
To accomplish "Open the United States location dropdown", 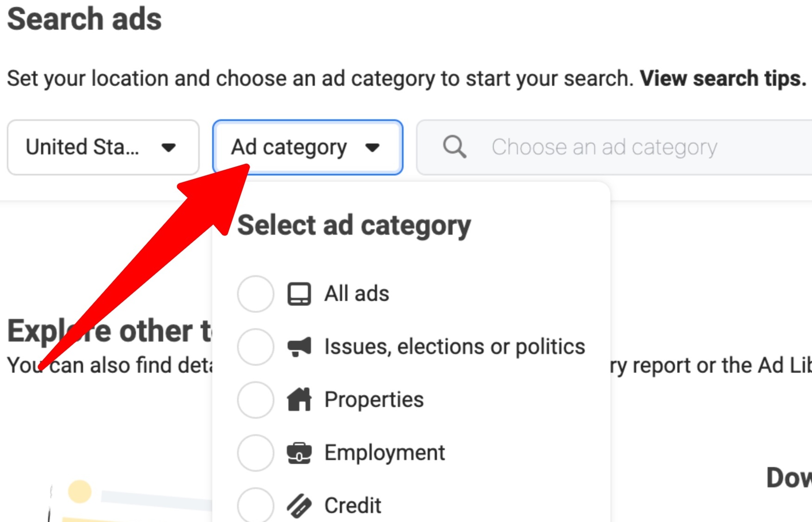I will (103, 147).
